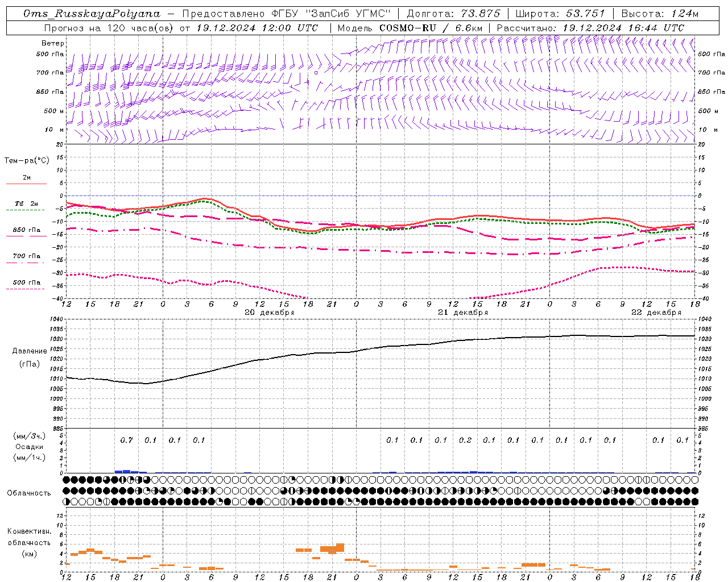Select forecast start time '19.12.2024 12:00 UTC'
Image resolution: width=728 pixels, height=582 pixels.
[x=257, y=28]
